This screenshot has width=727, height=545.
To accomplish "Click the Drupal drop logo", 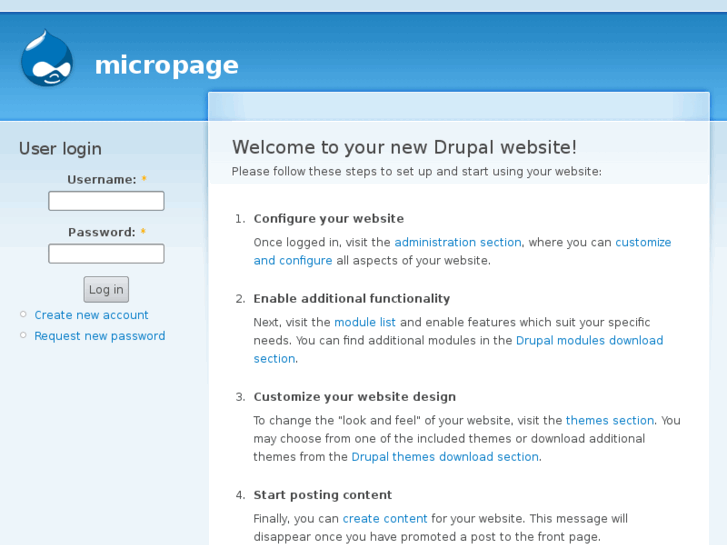I will click(47, 58).
